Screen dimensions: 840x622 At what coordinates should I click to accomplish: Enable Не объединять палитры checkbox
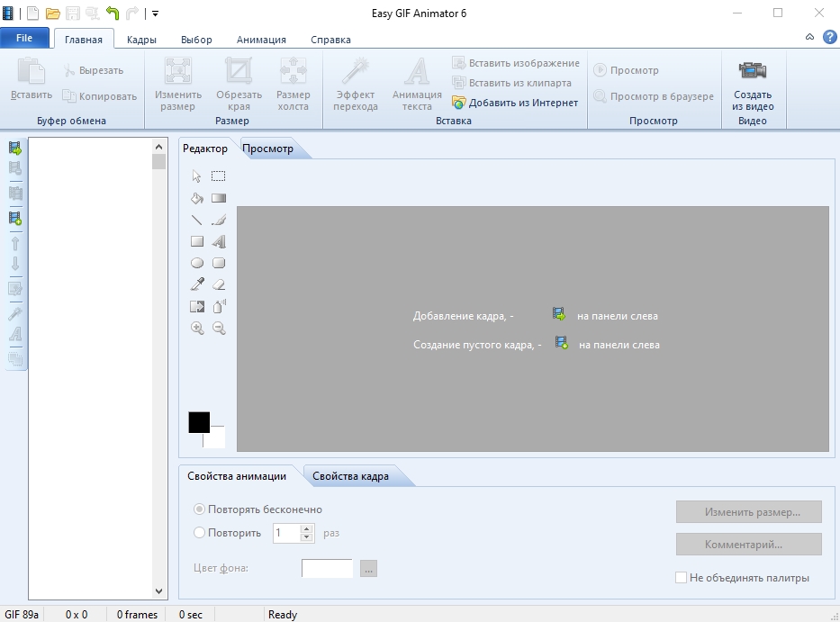(x=681, y=578)
